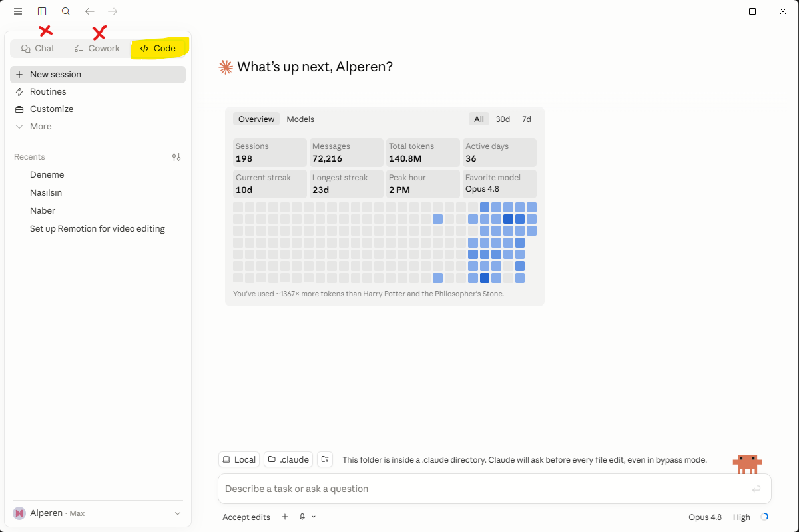Open the Alperen account dropdown chevron
Screen dimensions: 799x532
tap(178, 513)
